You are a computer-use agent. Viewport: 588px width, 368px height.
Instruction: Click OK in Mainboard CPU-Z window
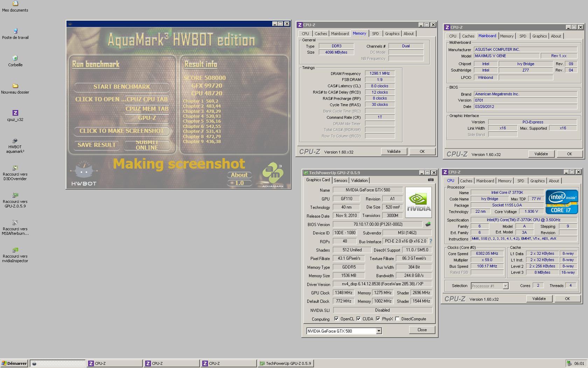click(x=569, y=154)
